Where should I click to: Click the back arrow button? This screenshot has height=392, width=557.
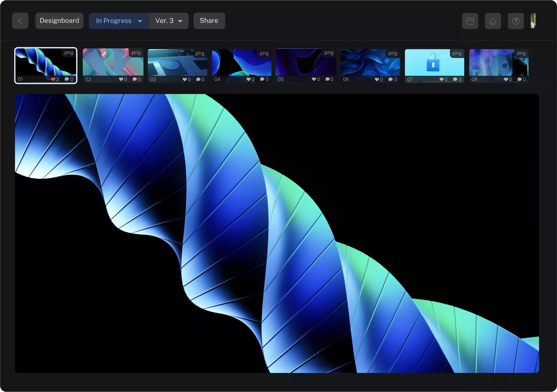click(20, 21)
